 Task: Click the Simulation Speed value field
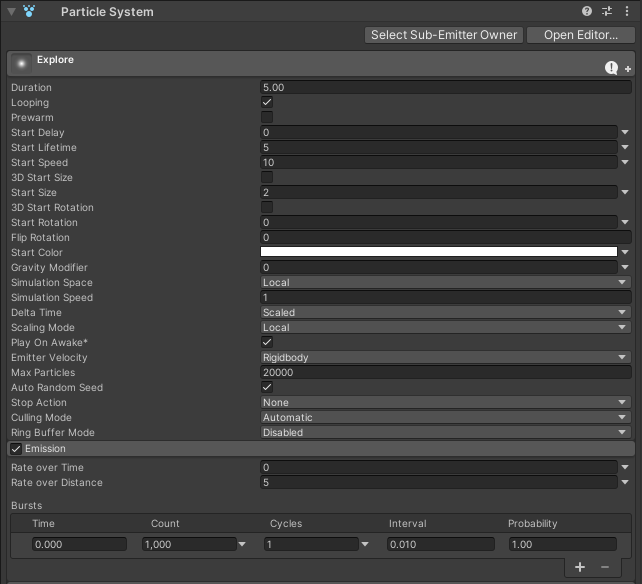click(445, 297)
